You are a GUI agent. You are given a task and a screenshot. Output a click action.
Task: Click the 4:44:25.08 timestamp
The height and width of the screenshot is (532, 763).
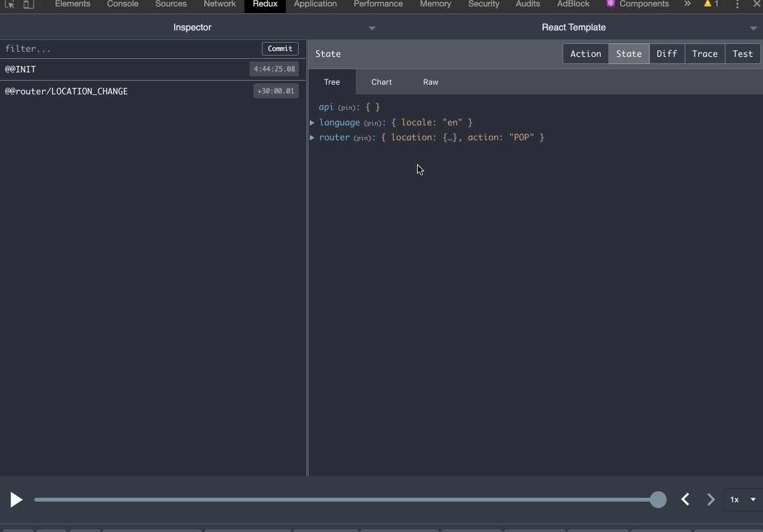click(274, 69)
